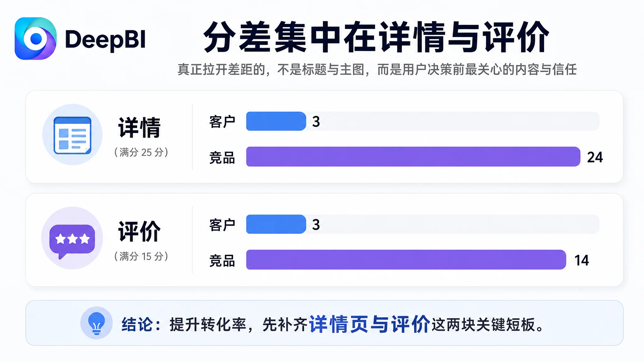Image resolution: width=644 pixels, height=362 pixels.
Task: Click the 评价 section heading
Action: click(x=140, y=231)
